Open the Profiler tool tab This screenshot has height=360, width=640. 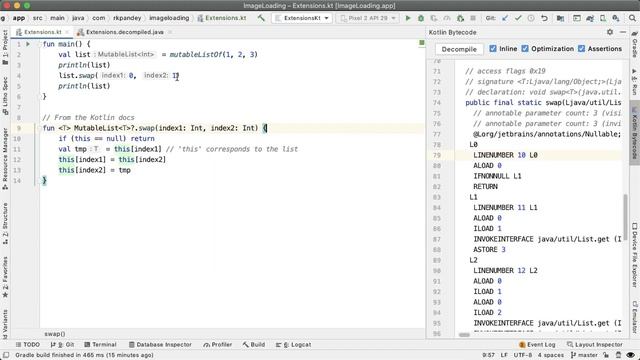[x=218, y=344]
